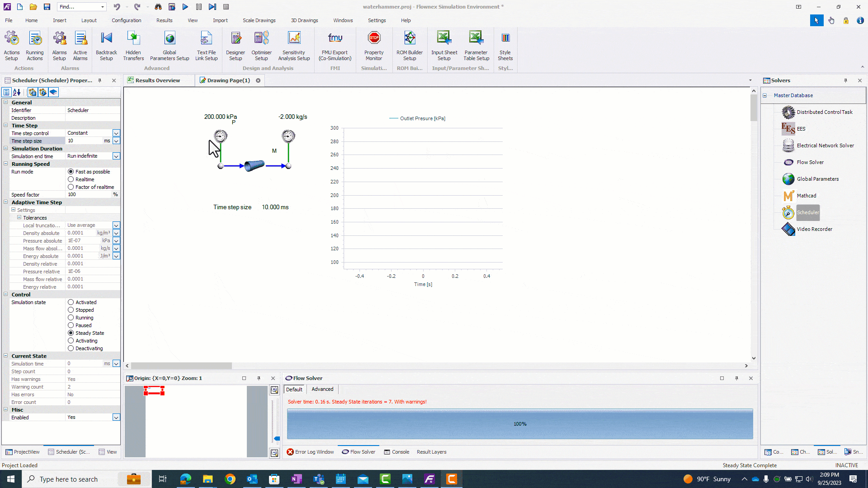Open Error Log Window tab

tap(310, 452)
